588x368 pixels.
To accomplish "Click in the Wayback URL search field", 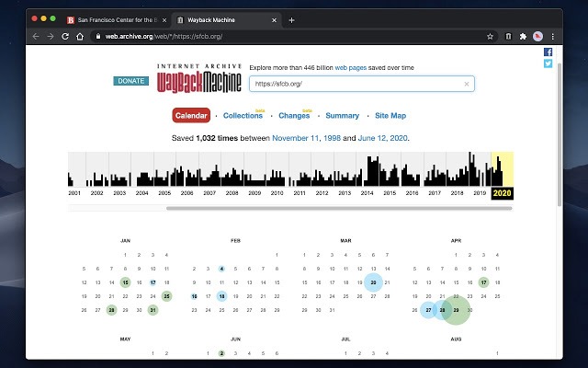I will coord(354,84).
